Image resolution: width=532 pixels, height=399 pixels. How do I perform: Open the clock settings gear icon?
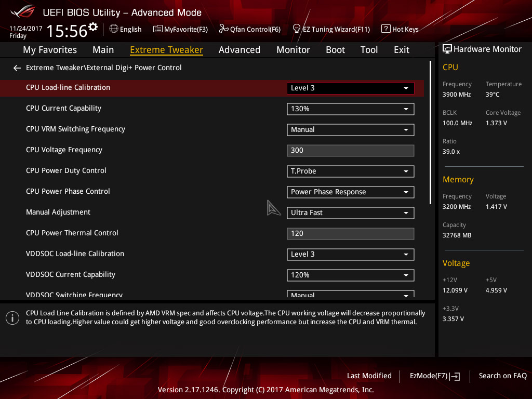pos(92,26)
